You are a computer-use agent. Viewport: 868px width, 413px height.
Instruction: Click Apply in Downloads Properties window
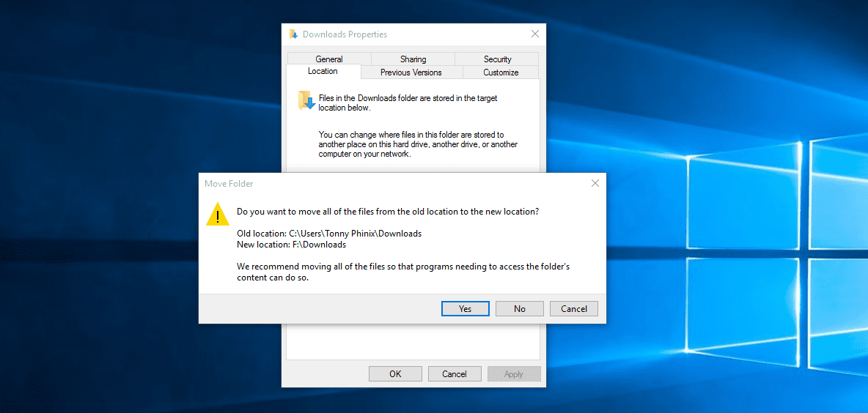tap(514, 373)
